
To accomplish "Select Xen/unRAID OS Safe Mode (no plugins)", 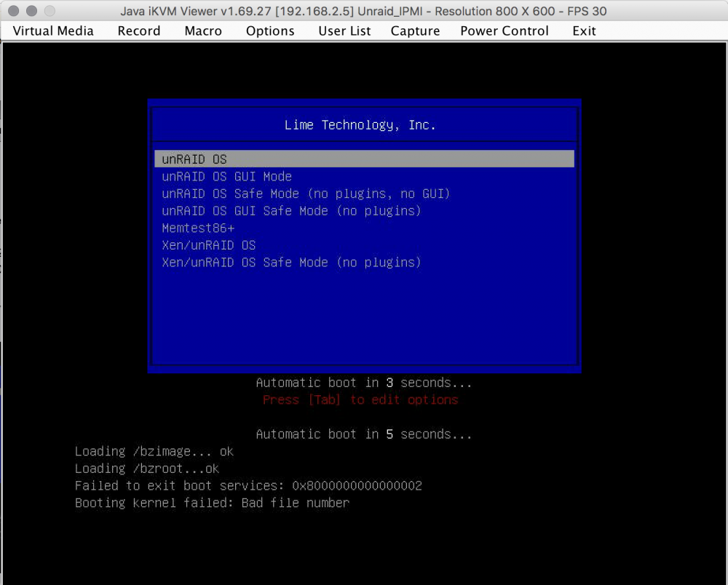I will [x=292, y=262].
